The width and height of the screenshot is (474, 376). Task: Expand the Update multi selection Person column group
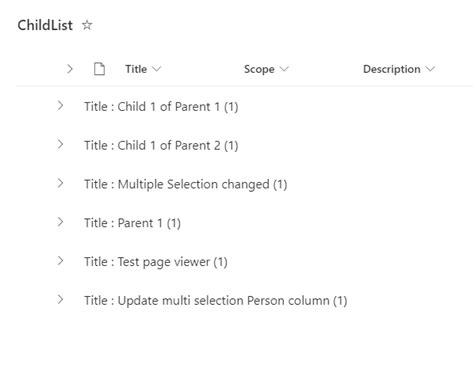pyautogui.click(x=60, y=299)
